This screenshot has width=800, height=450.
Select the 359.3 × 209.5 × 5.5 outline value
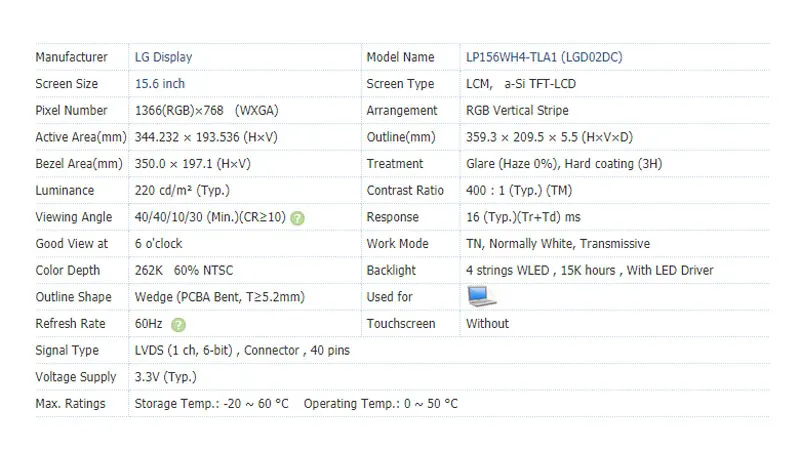click(x=549, y=137)
